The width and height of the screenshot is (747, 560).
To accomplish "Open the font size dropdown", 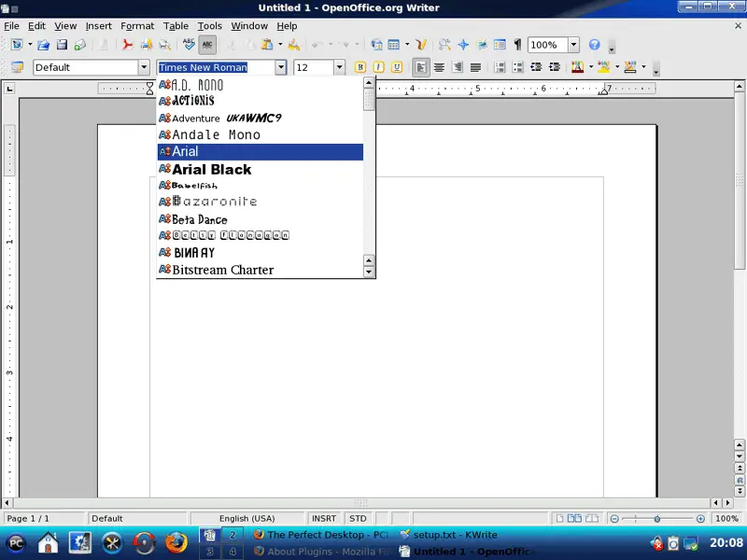I will [339, 67].
